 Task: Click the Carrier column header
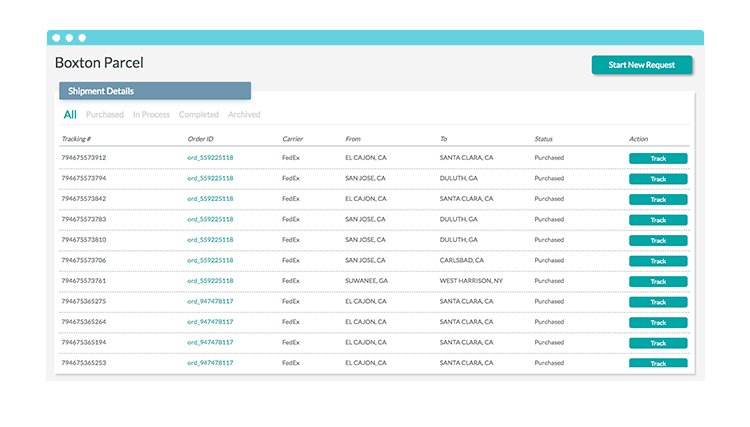[292, 139]
